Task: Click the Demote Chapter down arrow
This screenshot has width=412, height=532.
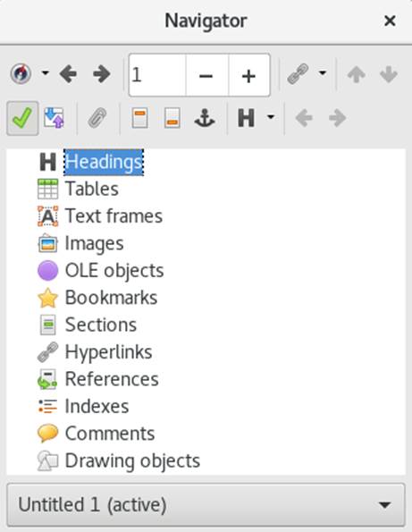Action: 389,74
